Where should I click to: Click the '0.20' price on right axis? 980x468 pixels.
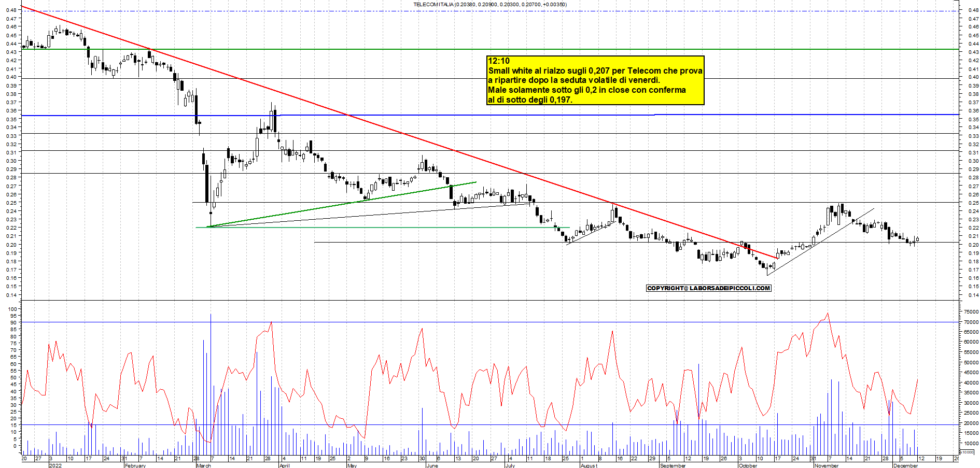(973, 245)
